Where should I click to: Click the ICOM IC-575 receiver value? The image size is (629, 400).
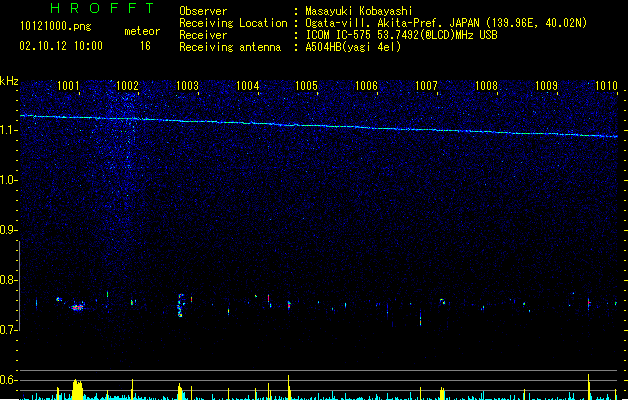(401, 35)
